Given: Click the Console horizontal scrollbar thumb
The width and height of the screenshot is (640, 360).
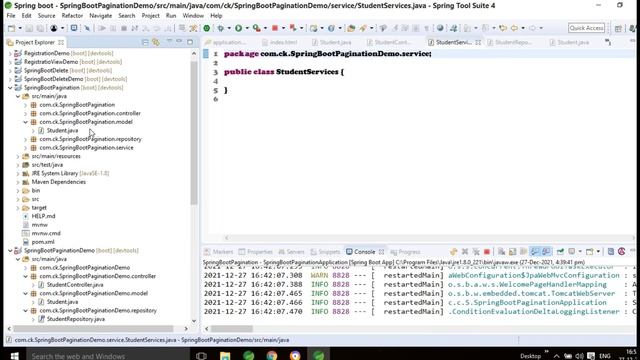Looking at the screenshot, I should pyautogui.click(x=232, y=329).
